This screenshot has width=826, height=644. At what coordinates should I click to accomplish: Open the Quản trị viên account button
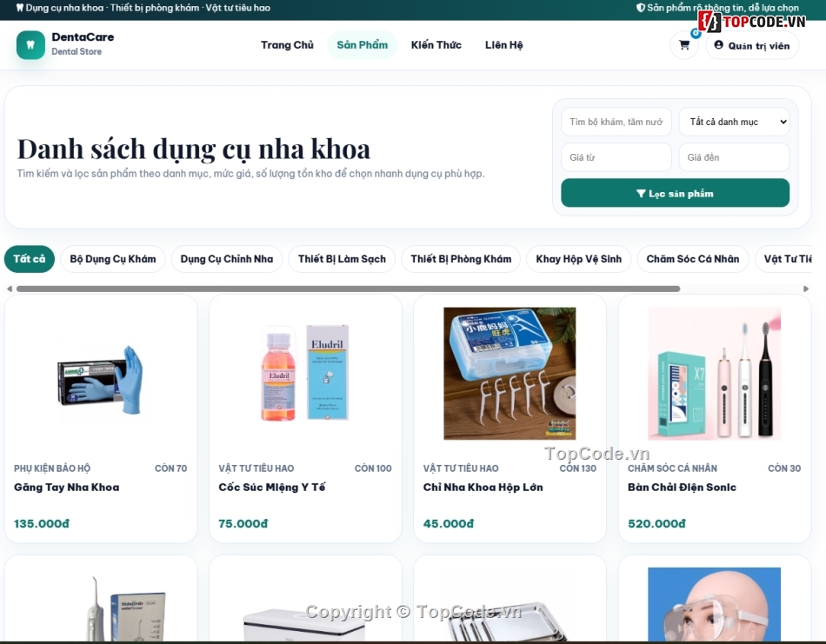point(752,45)
